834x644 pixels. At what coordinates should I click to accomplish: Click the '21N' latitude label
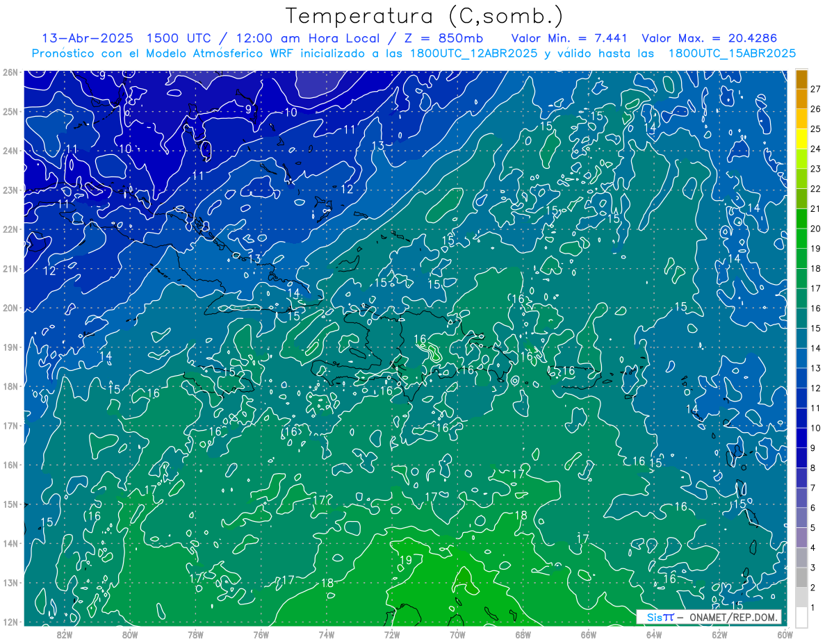pyautogui.click(x=10, y=268)
